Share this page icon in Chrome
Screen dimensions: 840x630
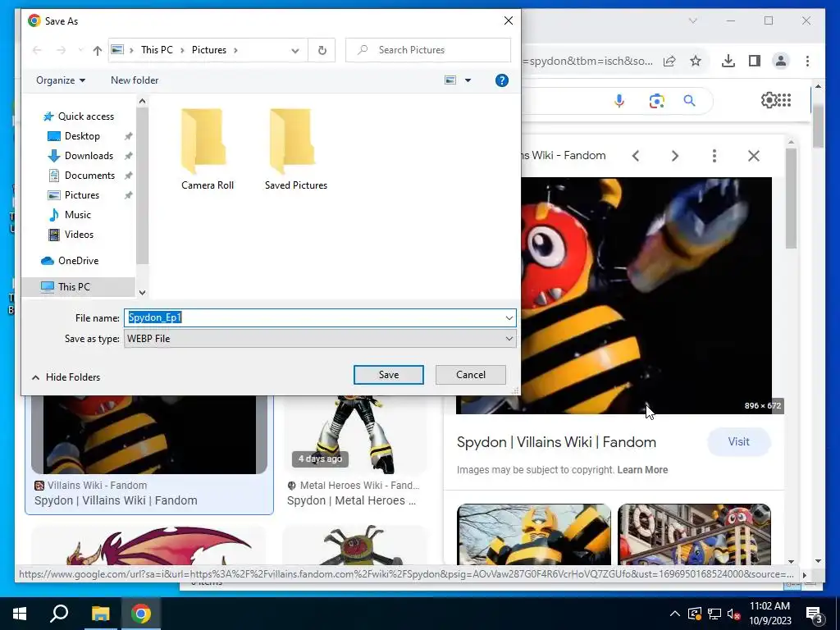669,61
